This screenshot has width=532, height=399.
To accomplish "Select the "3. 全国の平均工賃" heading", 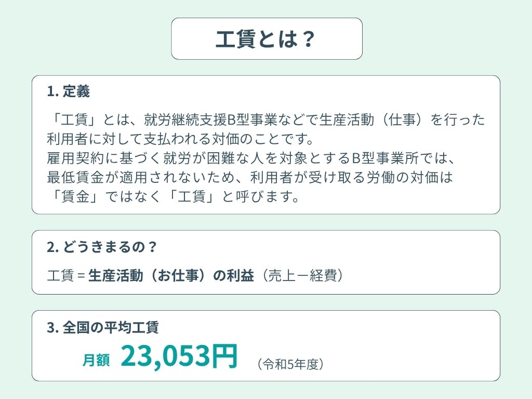I will pyautogui.click(x=103, y=327).
